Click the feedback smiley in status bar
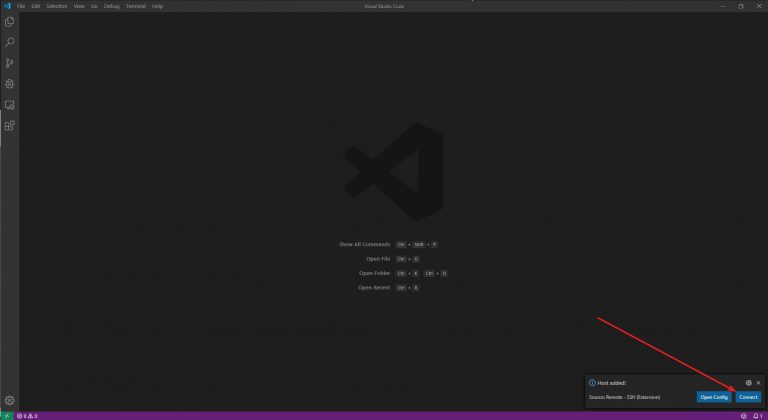This screenshot has width=768, height=420. (x=744, y=416)
